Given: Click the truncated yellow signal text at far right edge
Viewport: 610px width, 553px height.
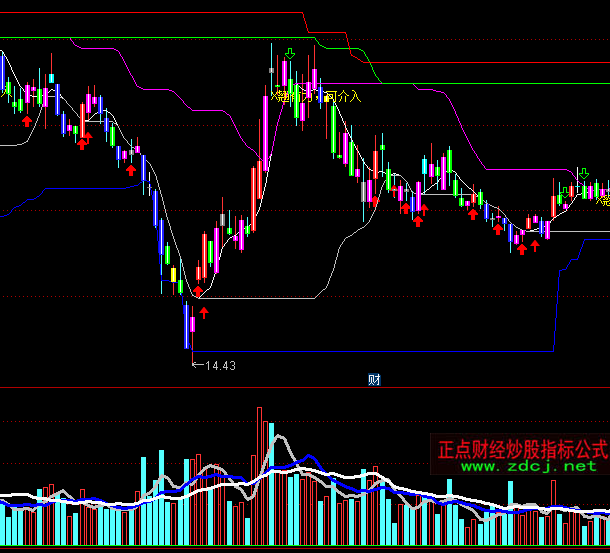Looking at the screenshot, I should click(x=603, y=200).
